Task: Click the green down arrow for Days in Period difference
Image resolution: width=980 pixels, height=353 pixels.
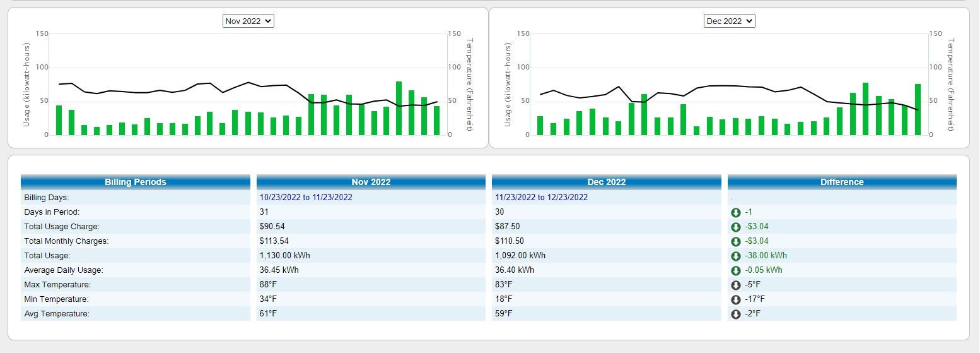Action: pyautogui.click(x=735, y=212)
